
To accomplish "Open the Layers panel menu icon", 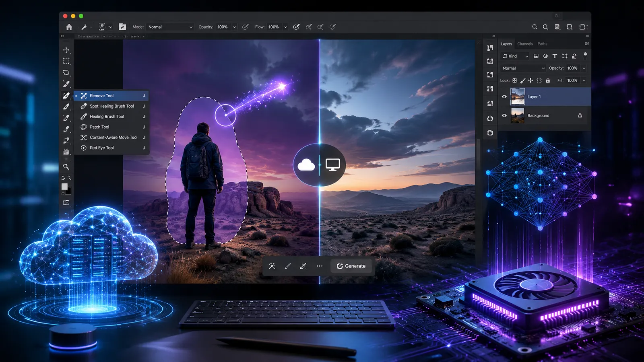I will [x=587, y=43].
